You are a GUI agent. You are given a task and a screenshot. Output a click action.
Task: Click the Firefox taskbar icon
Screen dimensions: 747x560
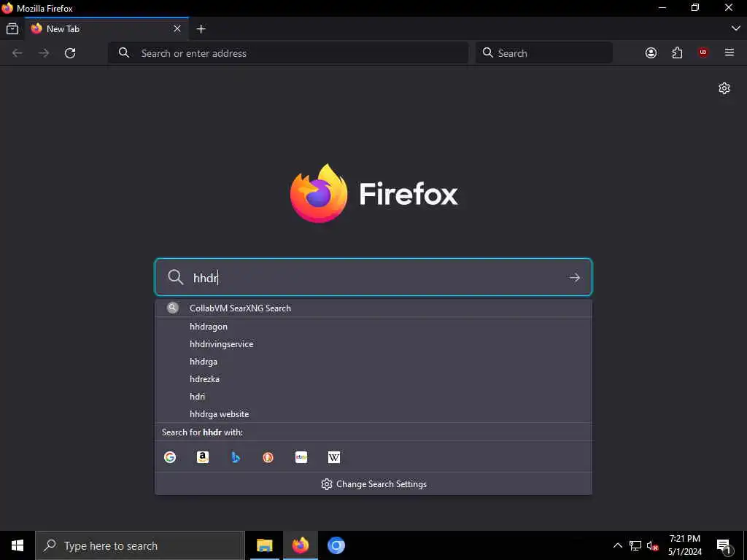(300, 545)
